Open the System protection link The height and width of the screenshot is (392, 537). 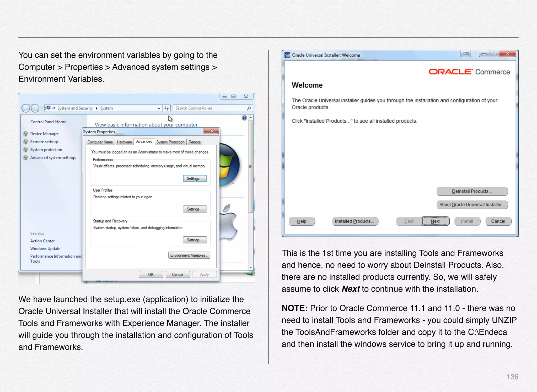(46, 150)
